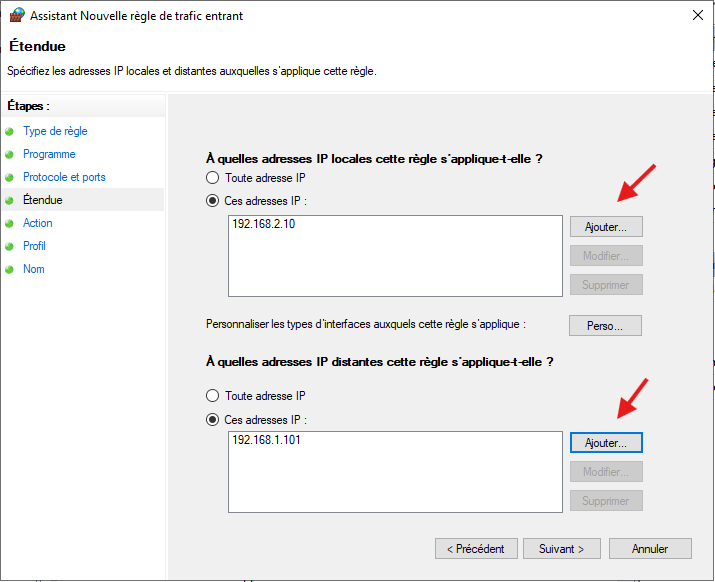Select 'Toute adresse IP' for remote addresses
The width and height of the screenshot is (715, 582).
[212, 395]
